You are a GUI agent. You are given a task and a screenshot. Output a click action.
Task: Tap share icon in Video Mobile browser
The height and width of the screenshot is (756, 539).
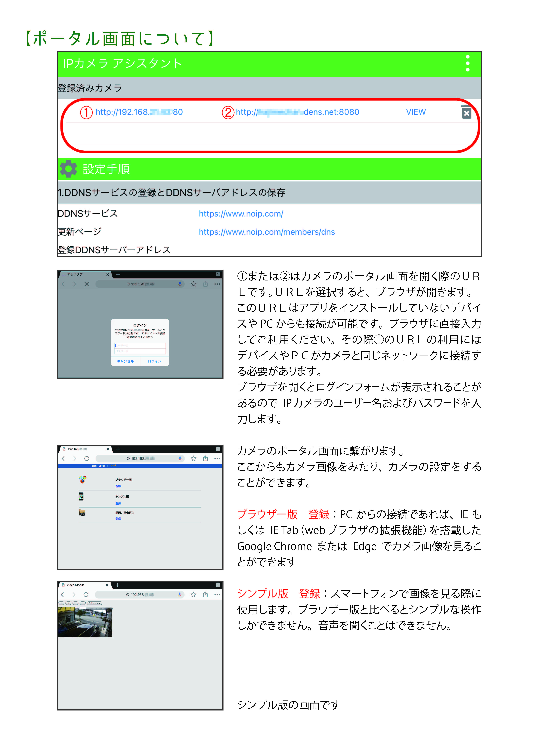pyautogui.click(x=205, y=594)
